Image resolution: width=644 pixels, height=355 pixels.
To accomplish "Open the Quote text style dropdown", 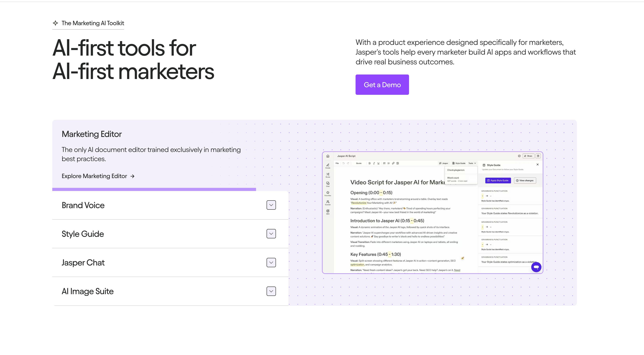I will tap(359, 163).
